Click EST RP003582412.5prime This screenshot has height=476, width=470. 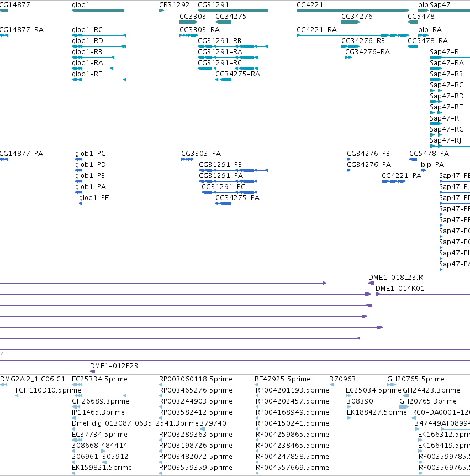(196, 412)
